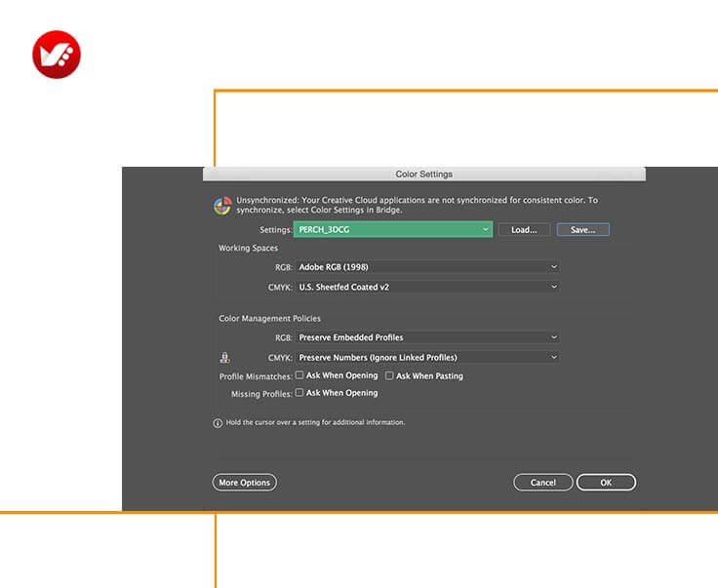Click the Unsynchronized message text
This screenshot has height=588, width=718.
pyautogui.click(x=417, y=205)
